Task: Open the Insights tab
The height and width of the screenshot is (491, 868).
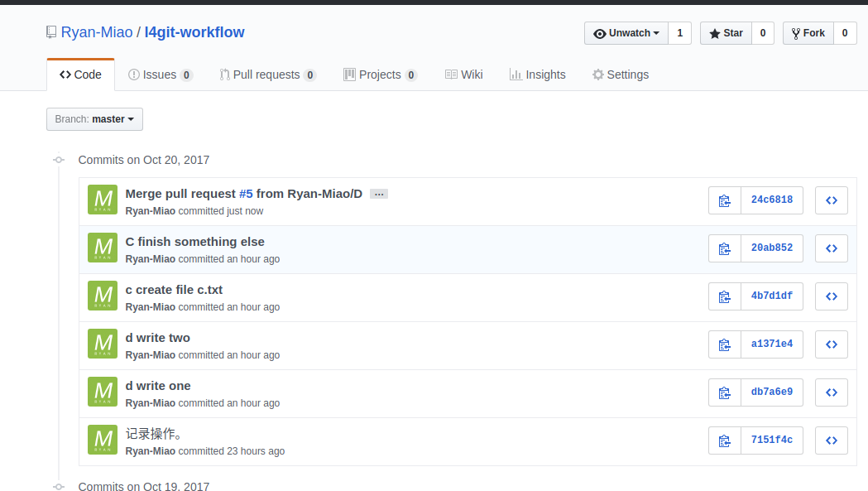Action: [538, 75]
